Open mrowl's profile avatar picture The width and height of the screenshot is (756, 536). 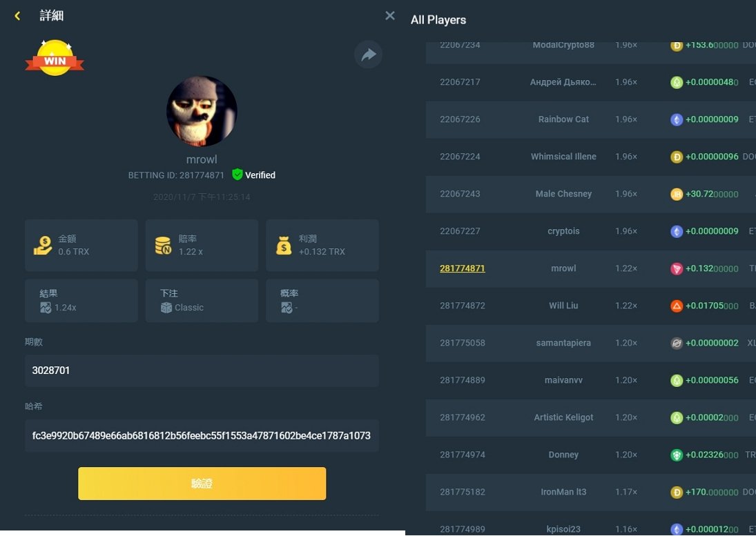(x=202, y=111)
